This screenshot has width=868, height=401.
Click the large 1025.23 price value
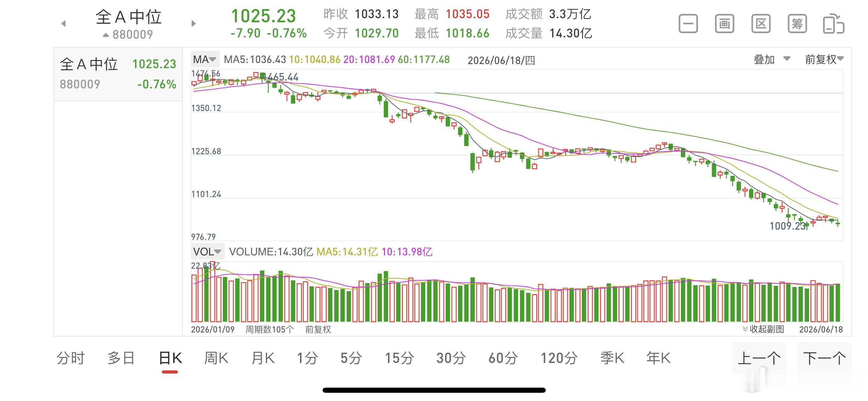263,16
